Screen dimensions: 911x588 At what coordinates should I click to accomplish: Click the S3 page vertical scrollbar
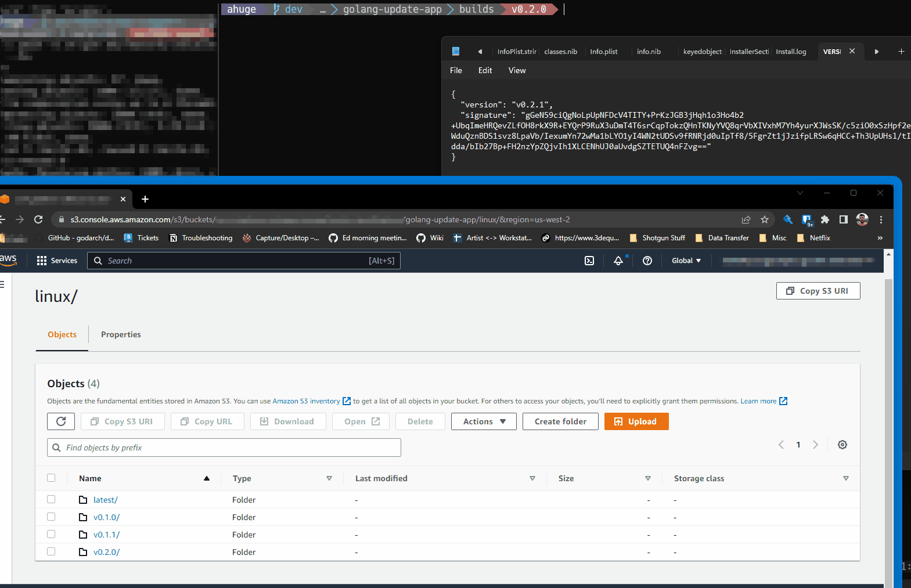coord(888,430)
